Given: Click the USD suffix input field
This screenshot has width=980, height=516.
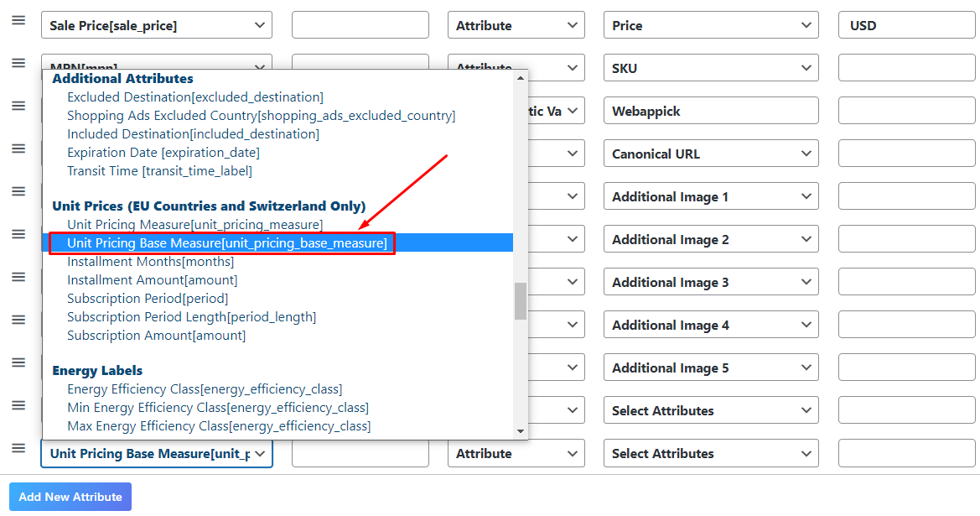Looking at the screenshot, I should tap(908, 25).
